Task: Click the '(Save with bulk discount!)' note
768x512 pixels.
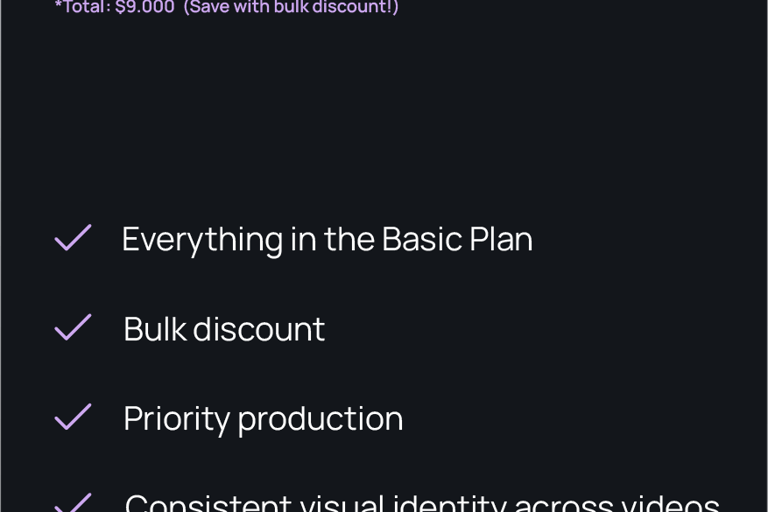Action: pos(291,7)
